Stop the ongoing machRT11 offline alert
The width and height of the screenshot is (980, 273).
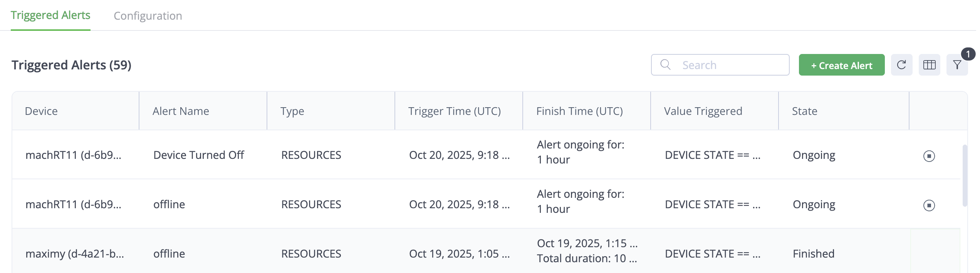click(929, 205)
